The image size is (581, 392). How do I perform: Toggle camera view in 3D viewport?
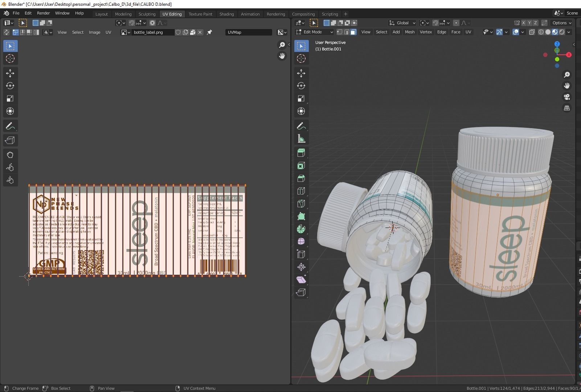pyautogui.click(x=567, y=97)
